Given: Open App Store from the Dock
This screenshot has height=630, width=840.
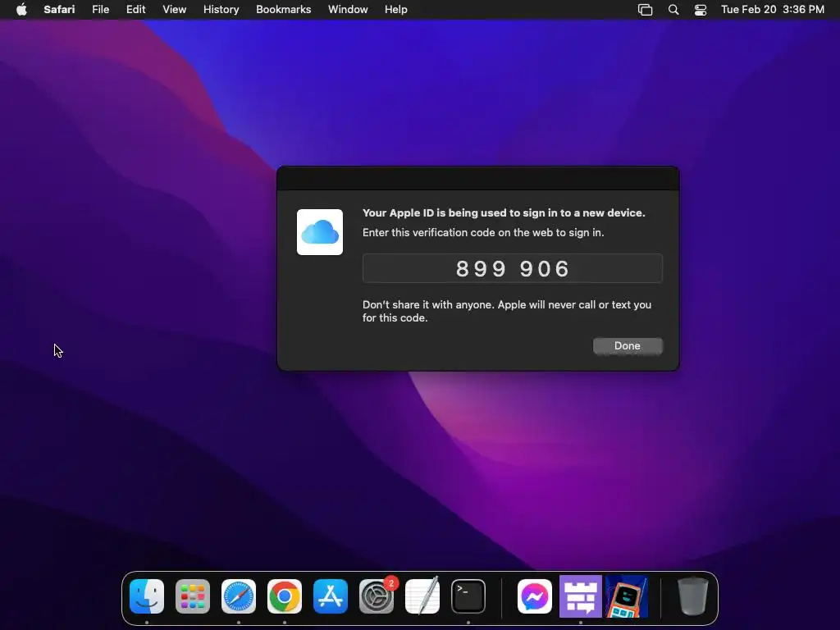Looking at the screenshot, I should (331, 596).
